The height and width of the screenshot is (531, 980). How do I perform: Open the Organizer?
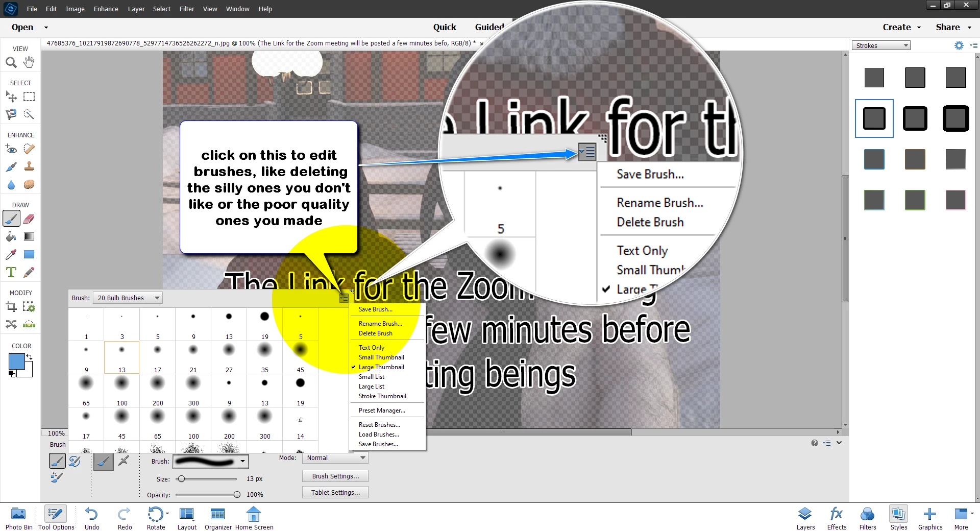click(x=218, y=518)
